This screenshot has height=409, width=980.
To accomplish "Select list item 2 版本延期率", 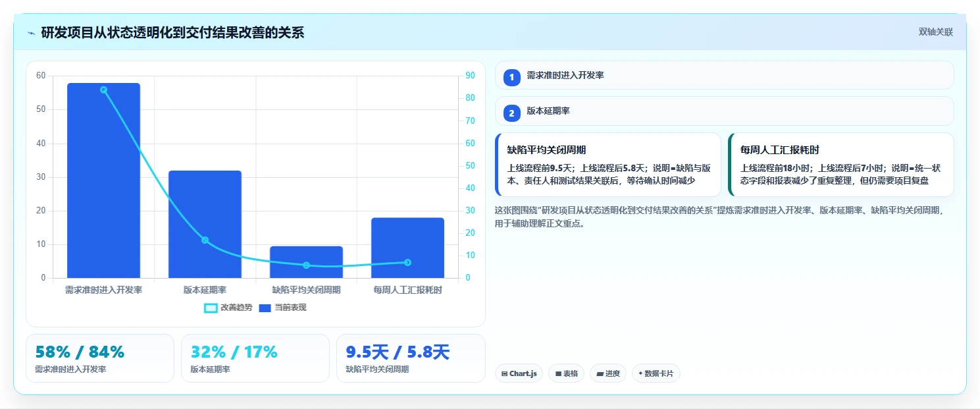I will (724, 111).
